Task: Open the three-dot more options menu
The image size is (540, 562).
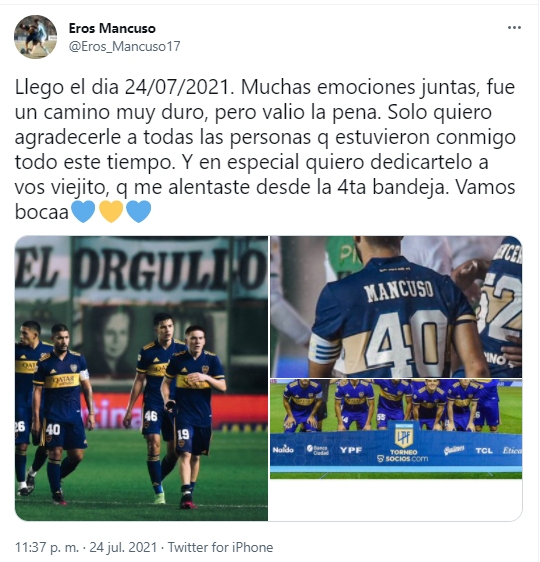Action: coord(514,28)
